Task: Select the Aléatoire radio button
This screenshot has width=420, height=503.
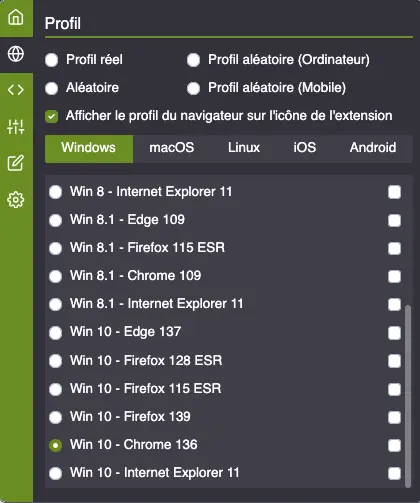Action: pyautogui.click(x=52, y=88)
